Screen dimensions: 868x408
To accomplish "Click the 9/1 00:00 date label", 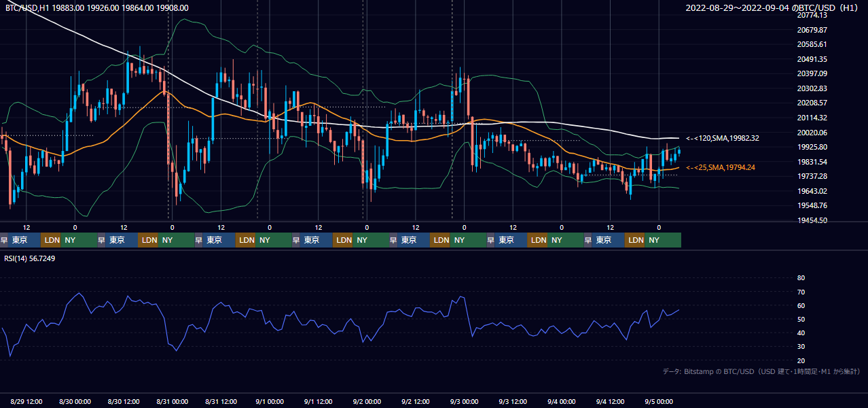I will [270, 402].
